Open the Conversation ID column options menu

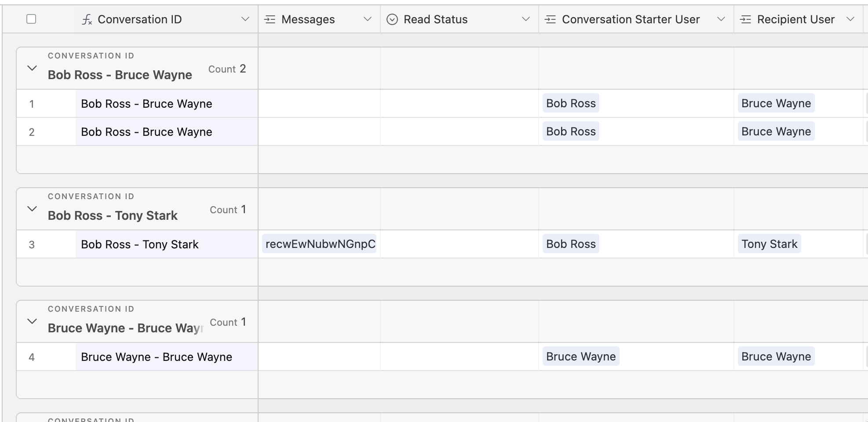click(246, 19)
